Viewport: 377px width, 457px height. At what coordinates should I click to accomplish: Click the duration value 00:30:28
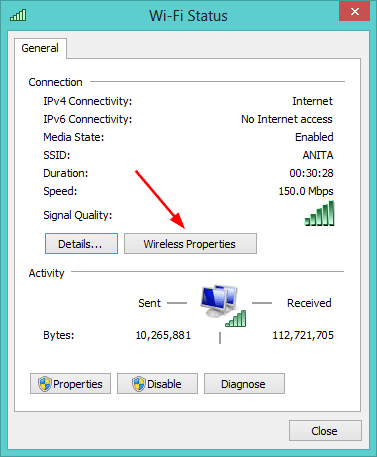pyautogui.click(x=311, y=173)
